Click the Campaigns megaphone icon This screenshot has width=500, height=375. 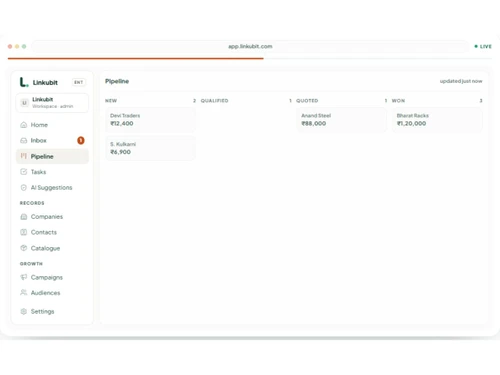tap(24, 277)
